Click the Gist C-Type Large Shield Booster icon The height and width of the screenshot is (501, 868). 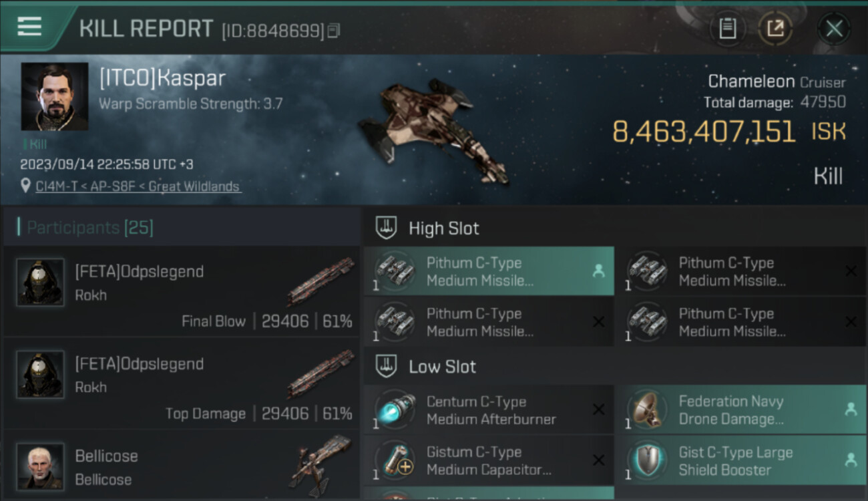pos(647,461)
